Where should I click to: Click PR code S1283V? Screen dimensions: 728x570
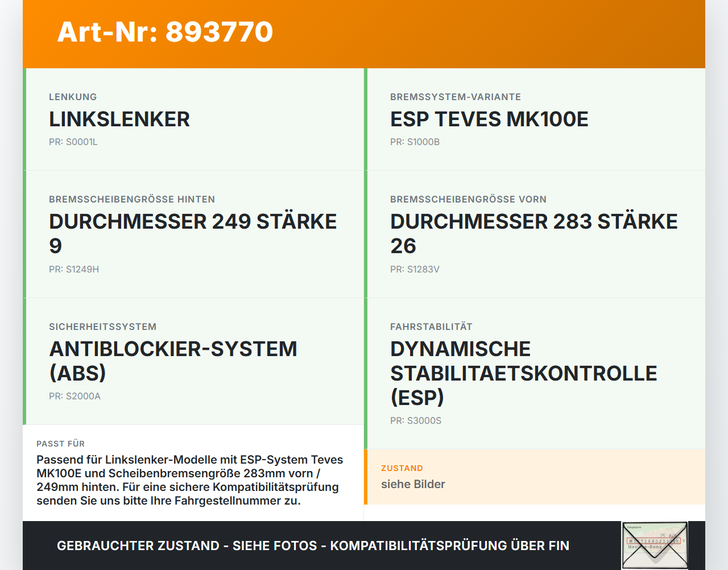coord(415,270)
